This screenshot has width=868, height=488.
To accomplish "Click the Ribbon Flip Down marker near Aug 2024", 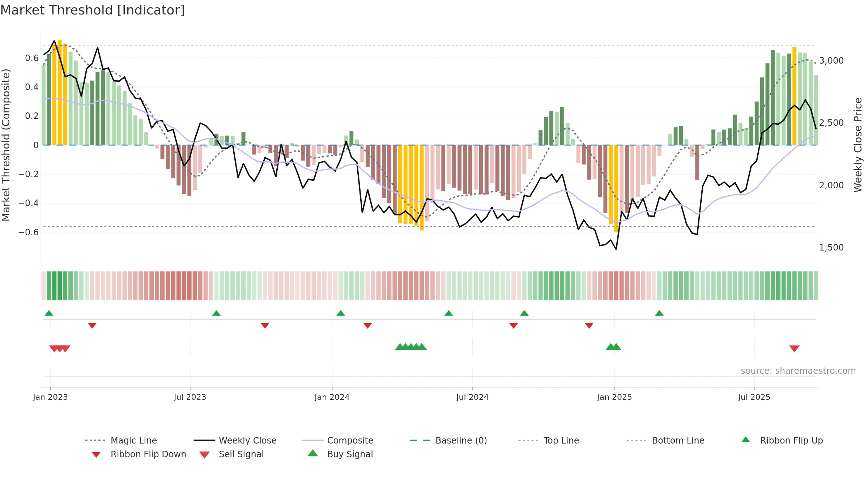I will coord(514,326).
